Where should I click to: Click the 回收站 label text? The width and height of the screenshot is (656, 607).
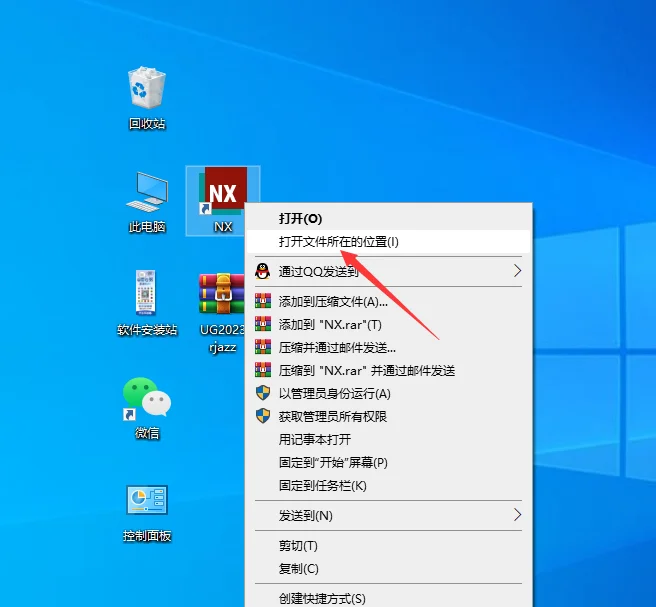point(147,123)
